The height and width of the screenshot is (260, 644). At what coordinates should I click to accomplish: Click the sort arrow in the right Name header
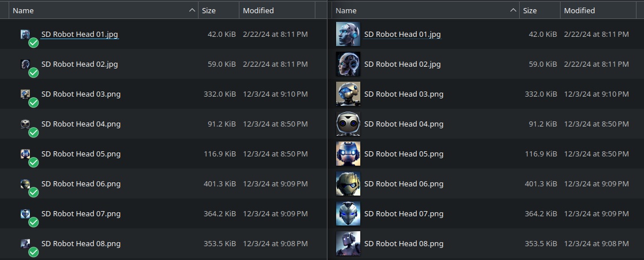[x=513, y=11]
